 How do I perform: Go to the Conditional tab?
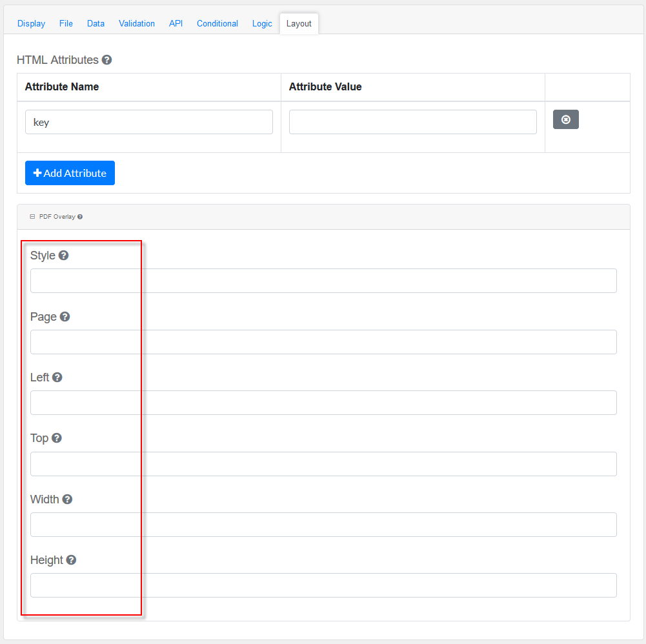217,23
